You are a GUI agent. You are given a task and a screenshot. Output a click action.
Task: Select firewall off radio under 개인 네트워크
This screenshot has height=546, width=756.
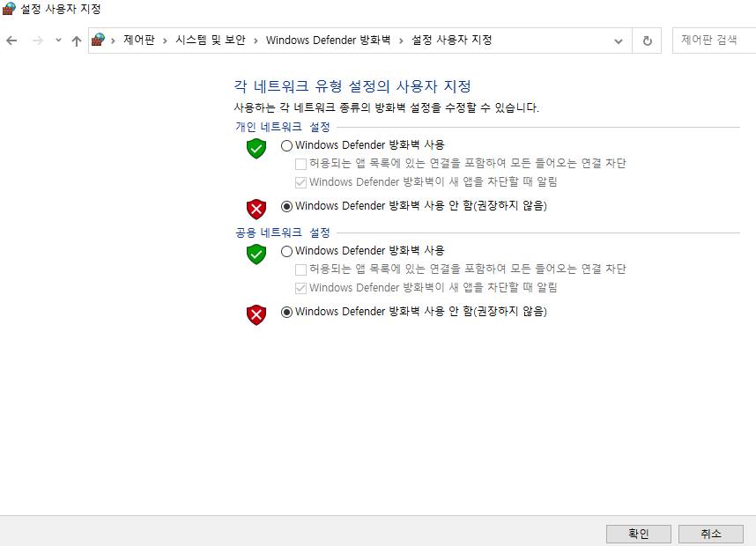click(x=286, y=206)
